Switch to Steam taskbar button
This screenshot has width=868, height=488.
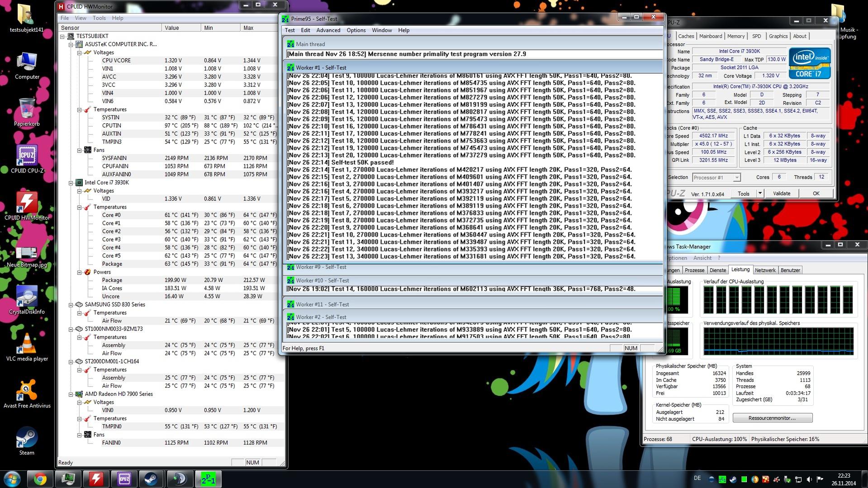(x=152, y=479)
